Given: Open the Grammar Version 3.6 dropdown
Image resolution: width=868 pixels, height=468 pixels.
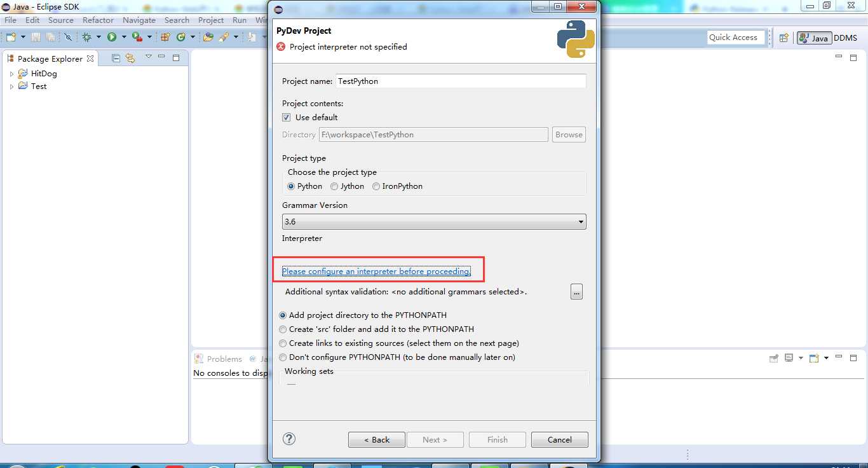Looking at the screenshot, I should [x=434, y=222].
